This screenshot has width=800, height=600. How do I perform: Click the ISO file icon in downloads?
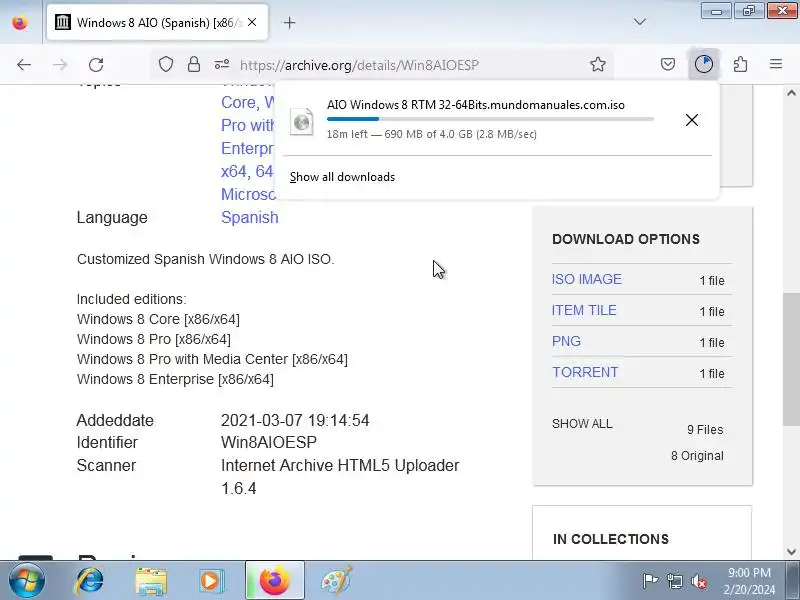click(302, 121)
